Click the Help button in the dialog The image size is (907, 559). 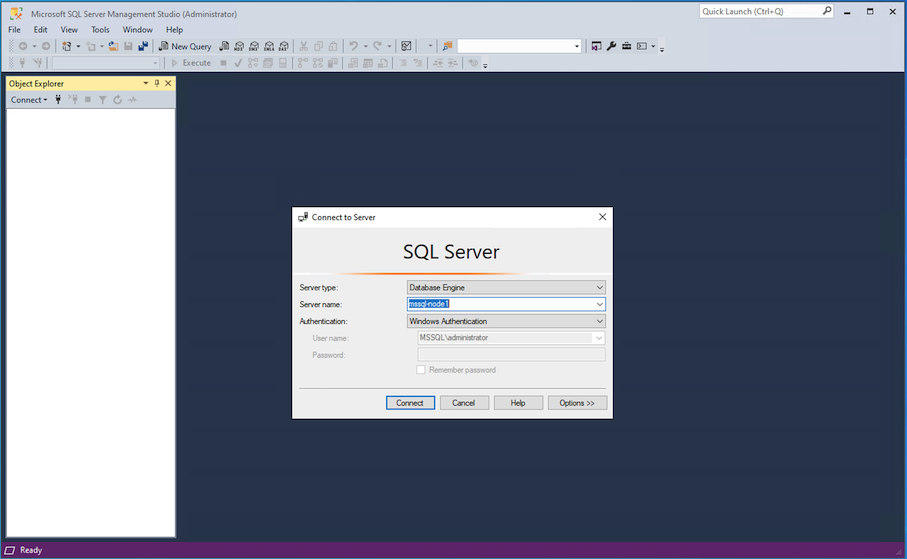click(x=518, y=403)
